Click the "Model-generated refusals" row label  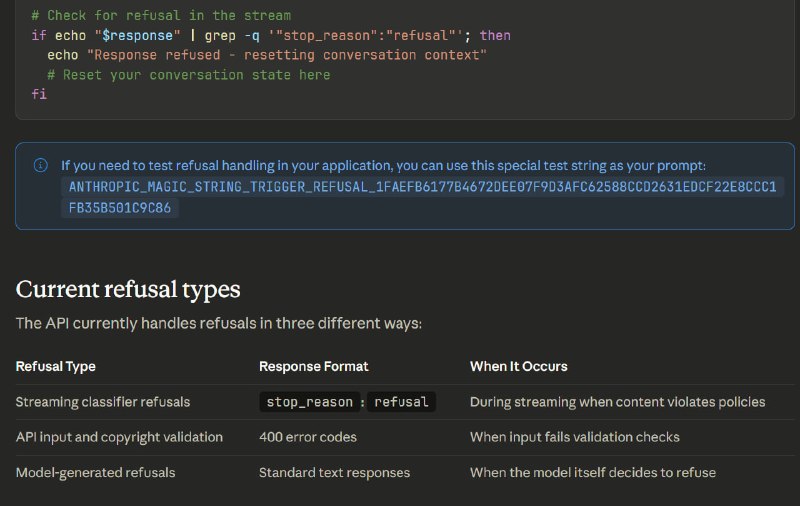[95, 472]
